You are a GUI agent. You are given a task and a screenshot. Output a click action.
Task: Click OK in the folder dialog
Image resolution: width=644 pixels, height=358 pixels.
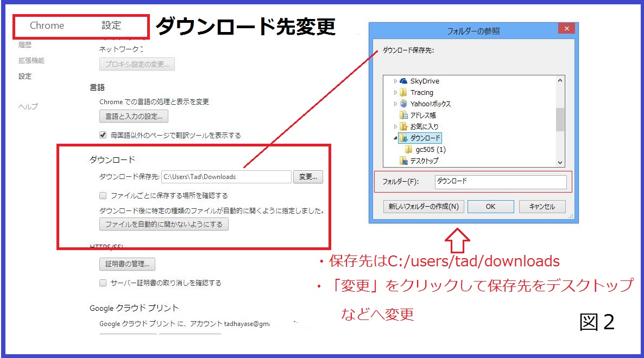(491, 206)
